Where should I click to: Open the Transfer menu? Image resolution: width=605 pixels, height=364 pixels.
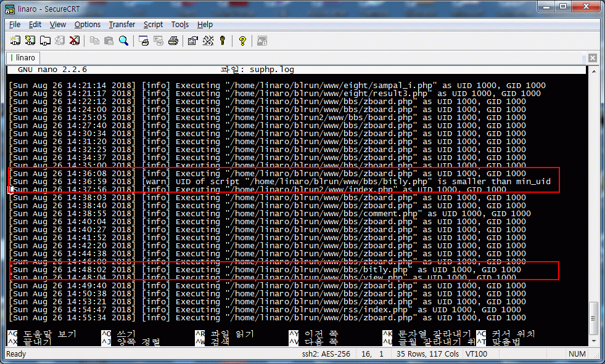click(122, 25)
